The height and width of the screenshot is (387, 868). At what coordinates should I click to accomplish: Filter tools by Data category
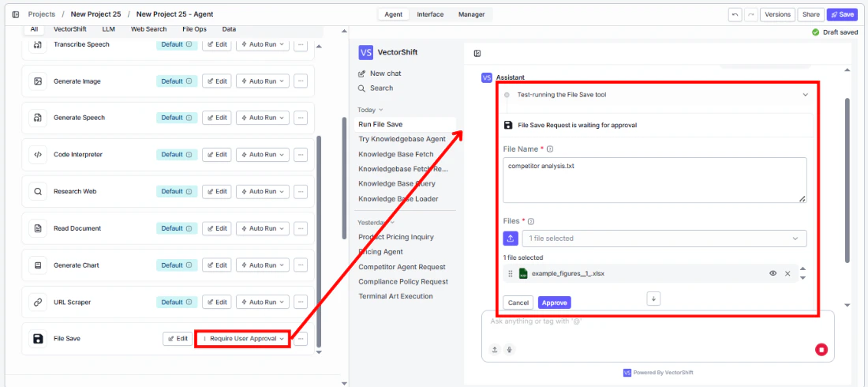229,29
